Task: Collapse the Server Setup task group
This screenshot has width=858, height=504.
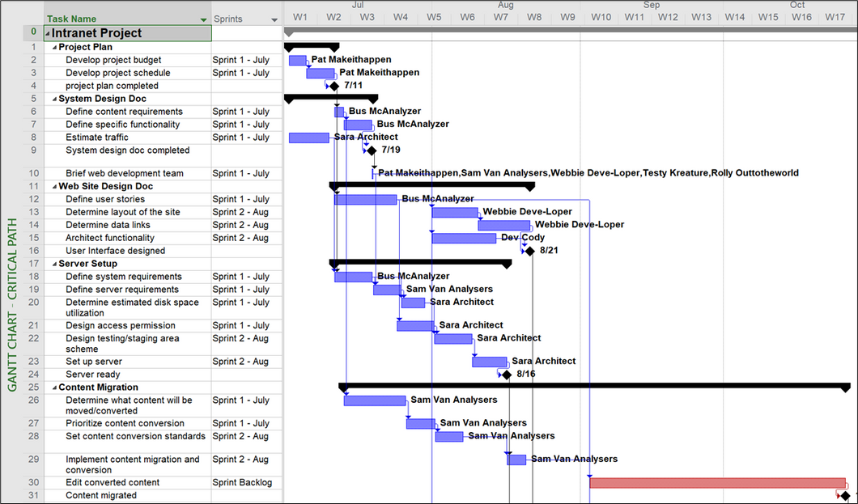Action: (x=54, y=264)
